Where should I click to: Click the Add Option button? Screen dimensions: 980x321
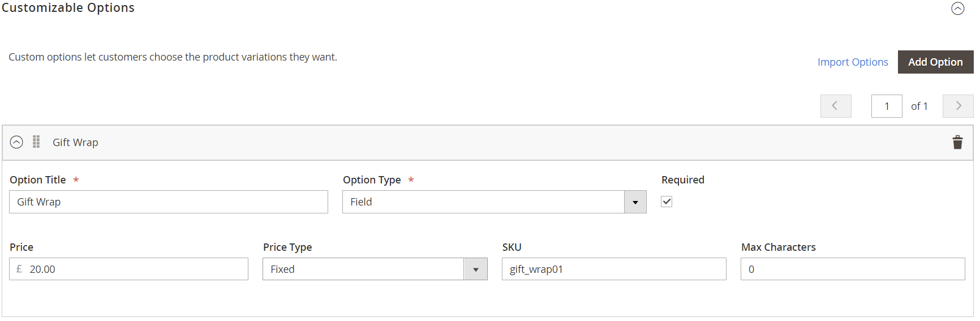935,62
